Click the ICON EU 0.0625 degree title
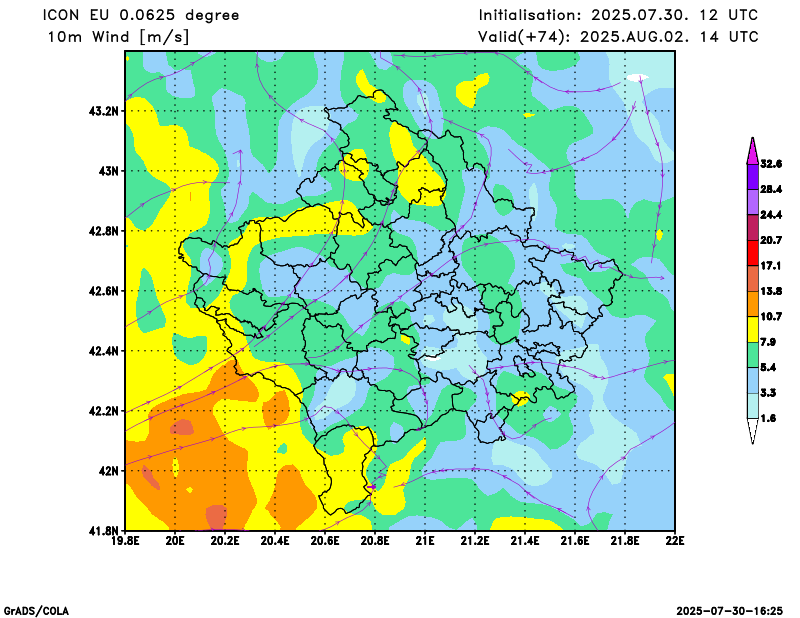 click(141, 15)
